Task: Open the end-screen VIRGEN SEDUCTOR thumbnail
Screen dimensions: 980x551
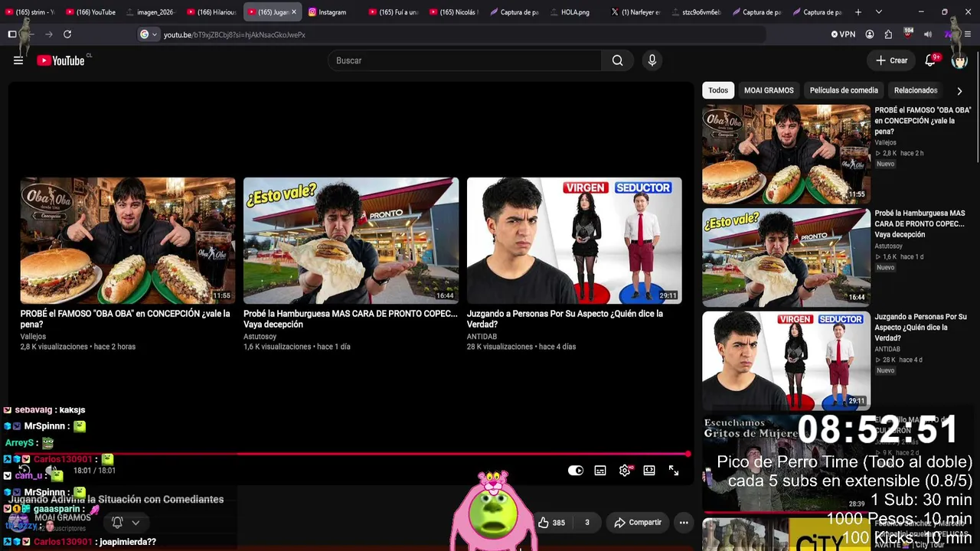Action: click(574, 241)
